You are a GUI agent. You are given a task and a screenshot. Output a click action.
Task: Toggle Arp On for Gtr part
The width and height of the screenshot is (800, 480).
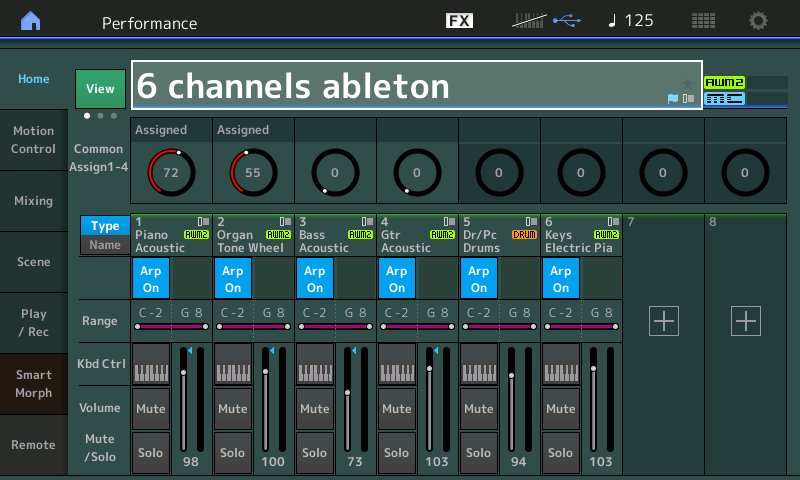coord(397,278)
